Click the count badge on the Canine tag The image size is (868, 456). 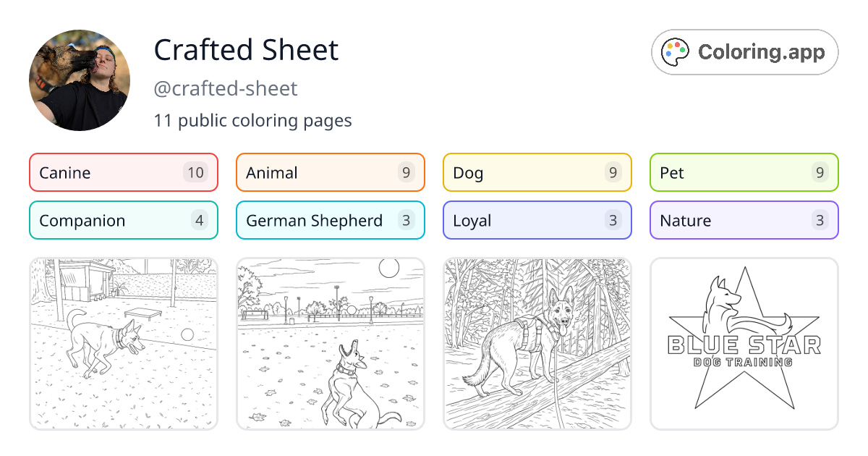(200, 172)
